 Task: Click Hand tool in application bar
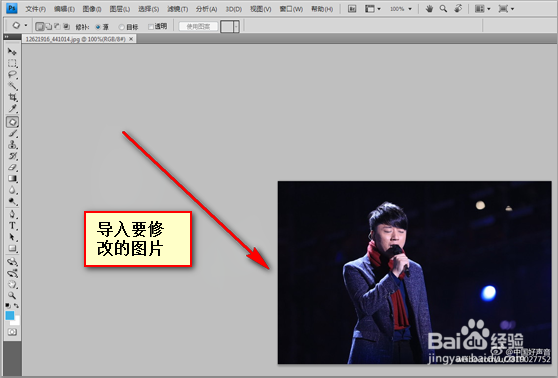click(x=429, y=9)
